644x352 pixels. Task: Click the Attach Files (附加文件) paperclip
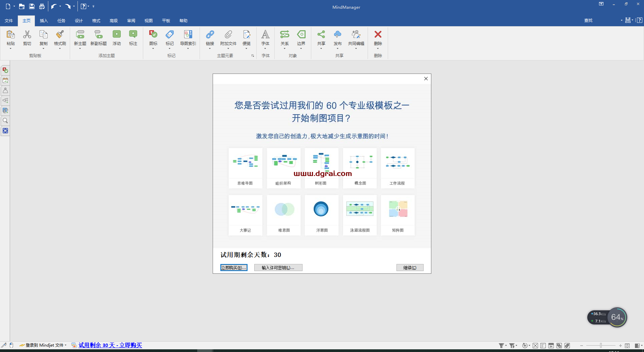click(228, 34)
